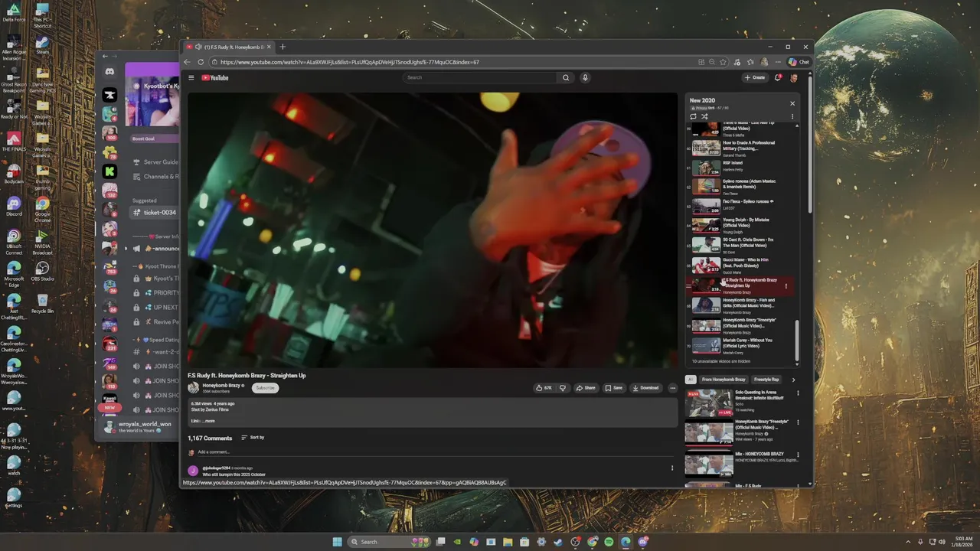980x551 pixels.
Task: Toggle loop playlist icon
Action: [x=694, y=117]
